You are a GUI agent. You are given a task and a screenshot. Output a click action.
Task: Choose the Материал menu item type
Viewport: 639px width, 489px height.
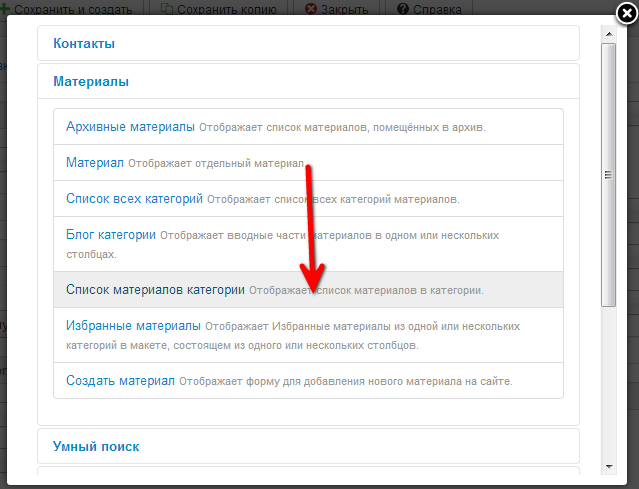94,162
